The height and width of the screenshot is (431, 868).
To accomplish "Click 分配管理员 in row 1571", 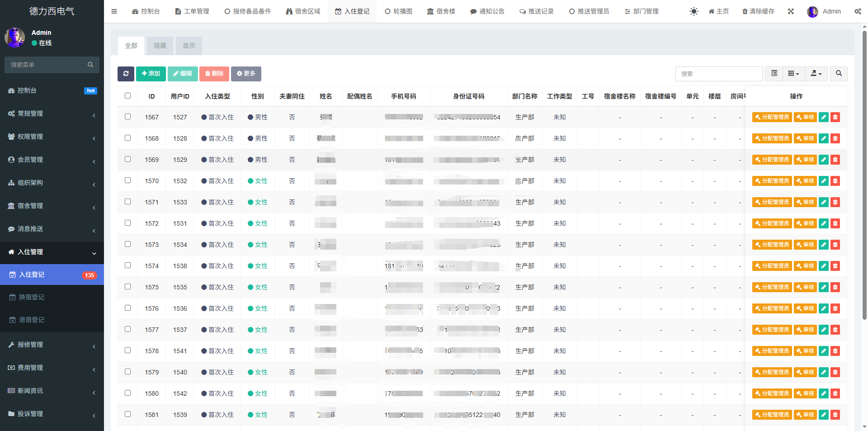I will 772,202.
